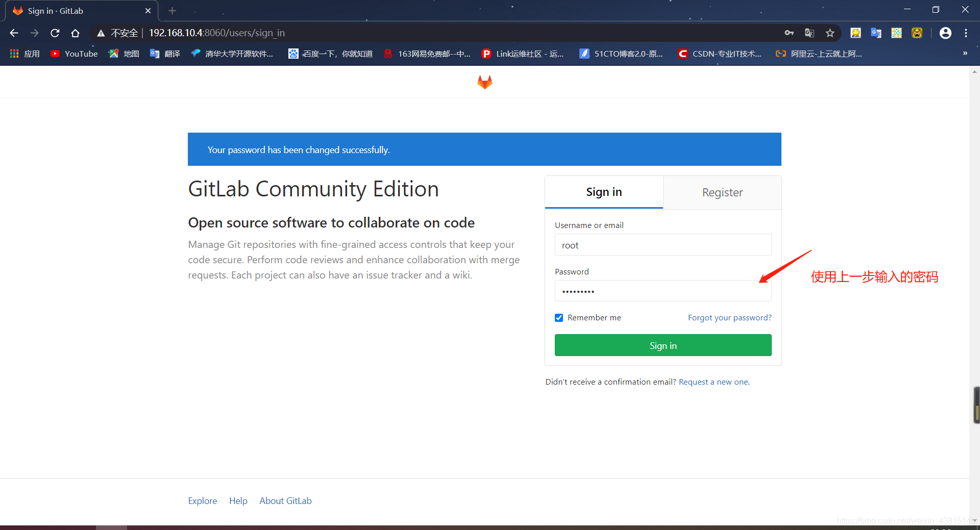Viewport: 980px width, 530px height.
Task: Open the 地图 maps bookmark
Action: click(124, 54)
